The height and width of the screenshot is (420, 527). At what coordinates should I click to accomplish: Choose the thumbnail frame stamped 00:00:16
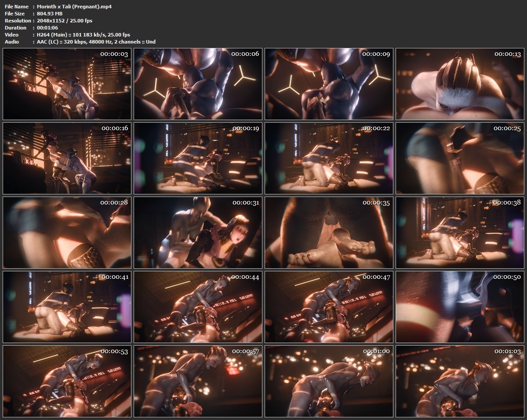point(67,158)
